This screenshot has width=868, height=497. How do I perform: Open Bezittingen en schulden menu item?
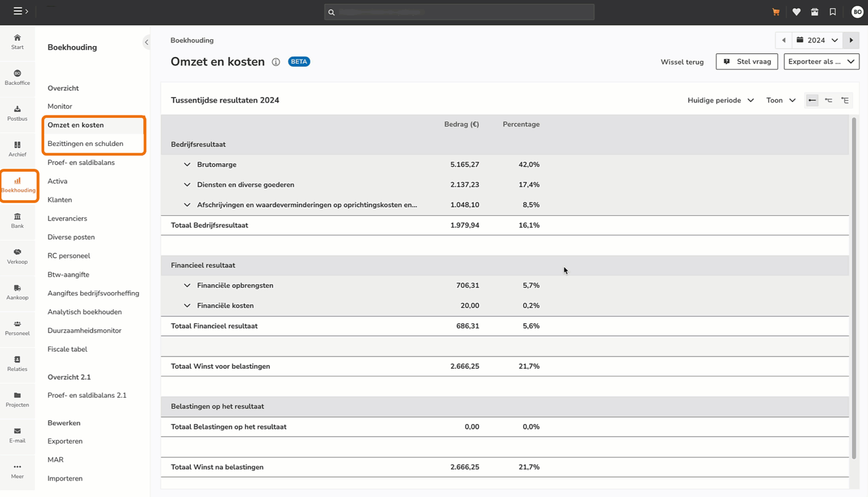pos(85,144)
